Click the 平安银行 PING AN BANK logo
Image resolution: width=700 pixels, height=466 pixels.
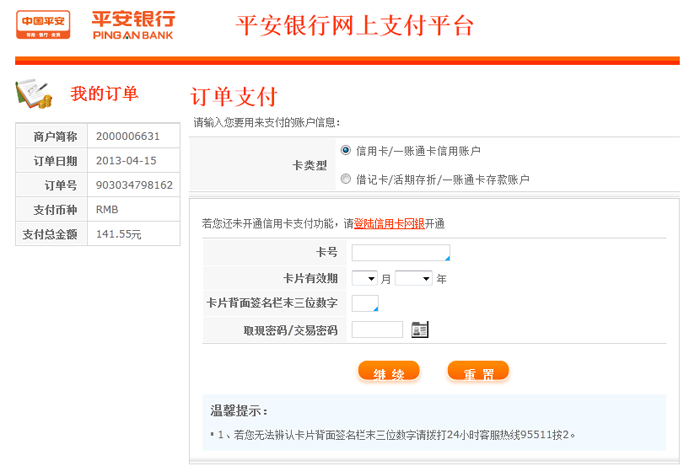[133, 24]
